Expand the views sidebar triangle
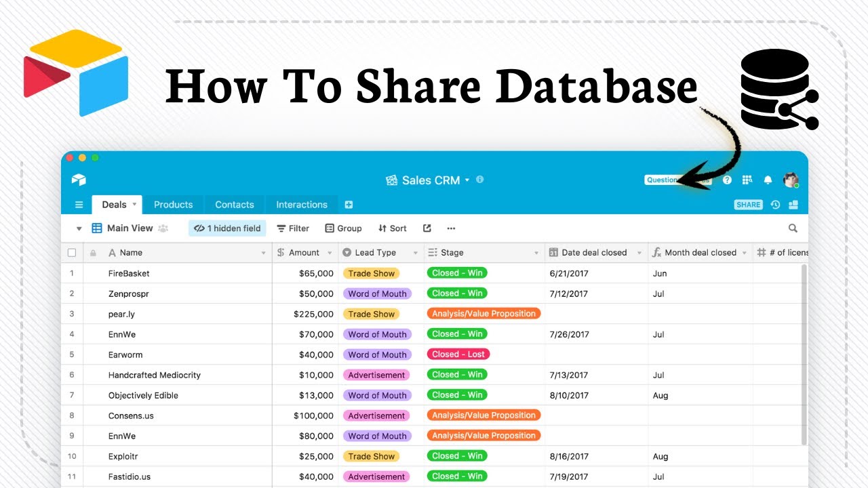This screenshot has height=488, width=868. point(79,228)
